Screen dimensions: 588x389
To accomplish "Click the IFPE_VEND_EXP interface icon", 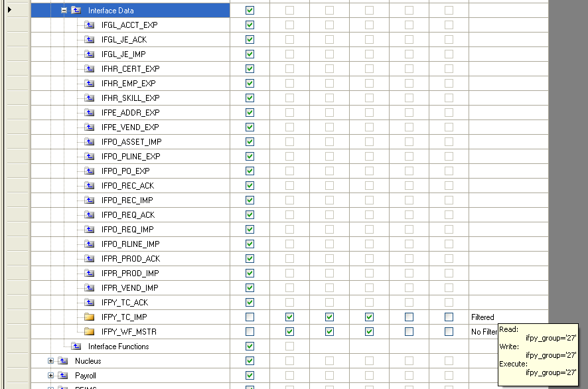I will [x=89, y=127].
